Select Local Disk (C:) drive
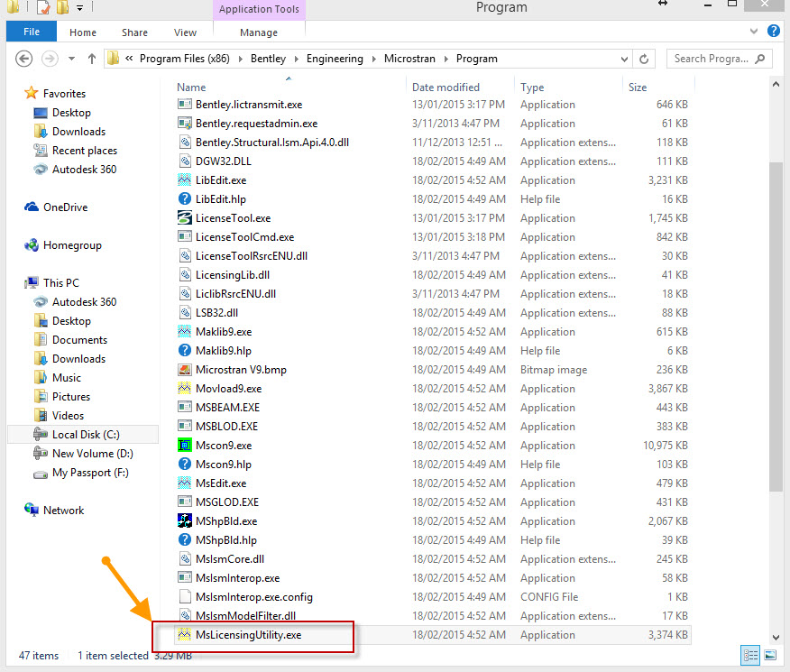Viewport: 790px width, 672px height. (x=83, y=434)
